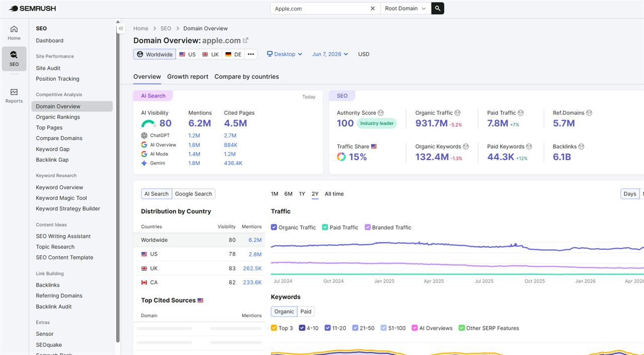Open the Root Domain dropdown

(x=406, y=8)
